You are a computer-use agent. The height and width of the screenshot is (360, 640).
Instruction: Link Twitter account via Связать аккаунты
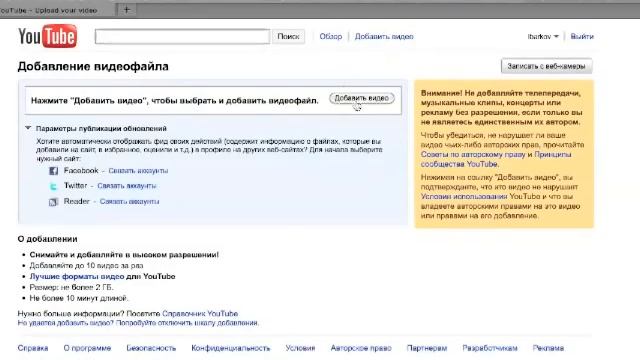coord(127,186)
